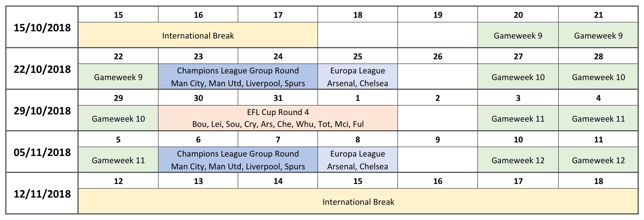
Task: Select the Gameweek 12 cell under day 10
Action: click(518, 160)
